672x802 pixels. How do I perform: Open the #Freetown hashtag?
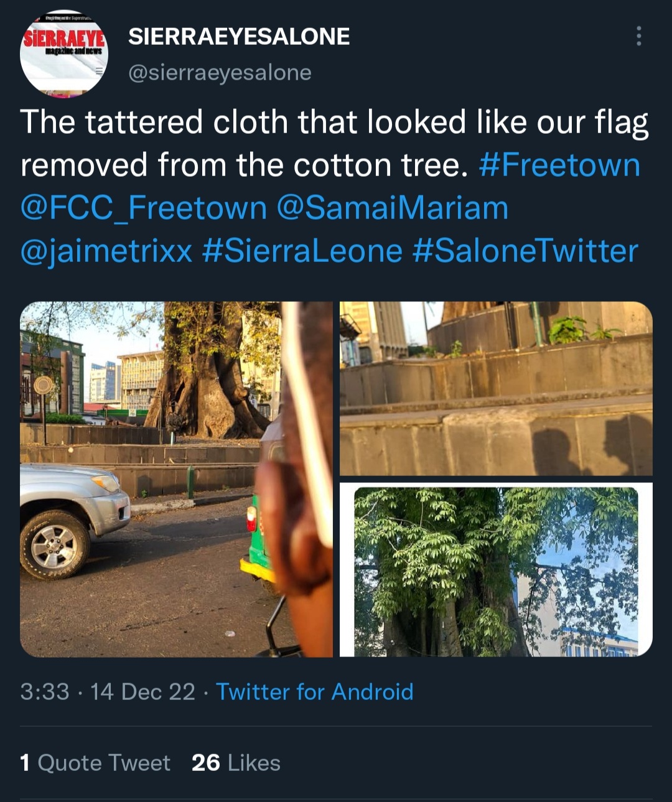coord(559,166)
